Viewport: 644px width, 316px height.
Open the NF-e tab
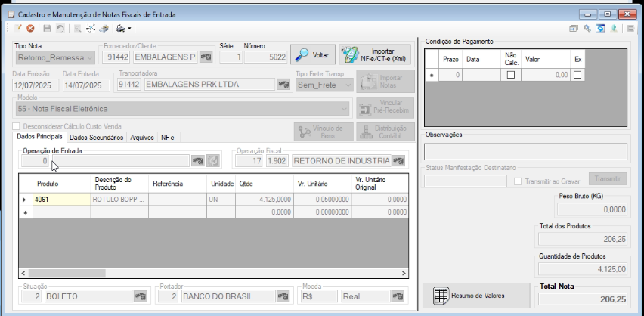pos(168,138)
